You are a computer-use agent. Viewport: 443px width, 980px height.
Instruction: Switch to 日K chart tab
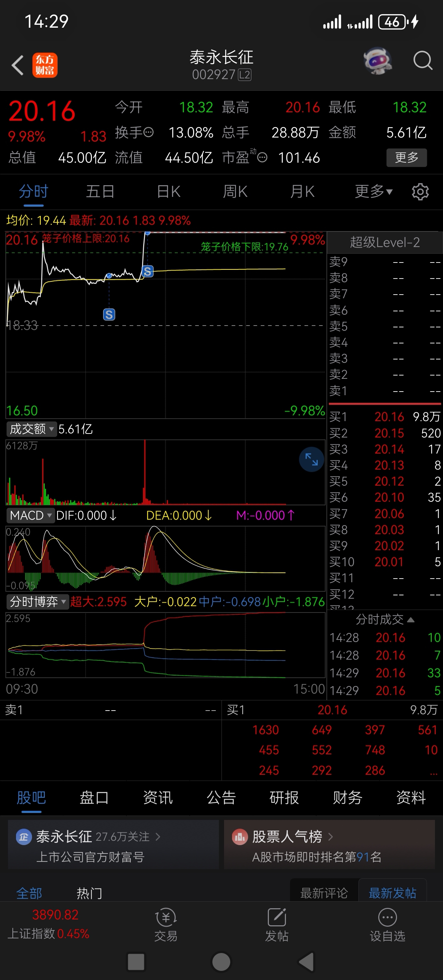[x=168, y=191]
